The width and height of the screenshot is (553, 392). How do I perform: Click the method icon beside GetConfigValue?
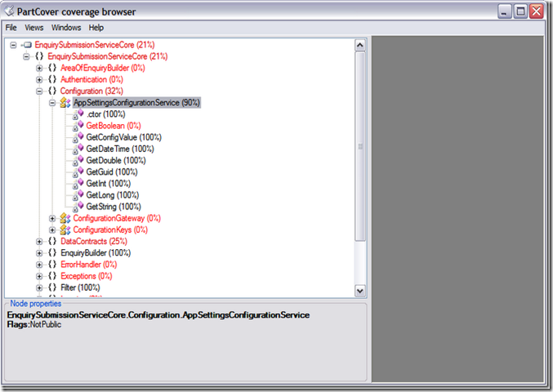point(78,137)
